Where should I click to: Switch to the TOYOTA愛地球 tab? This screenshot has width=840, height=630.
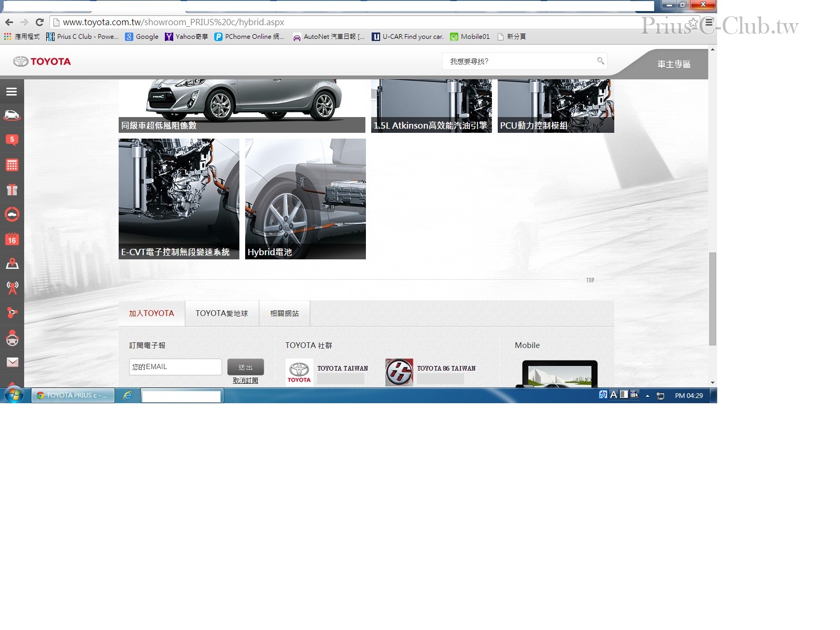coord(222,313)
